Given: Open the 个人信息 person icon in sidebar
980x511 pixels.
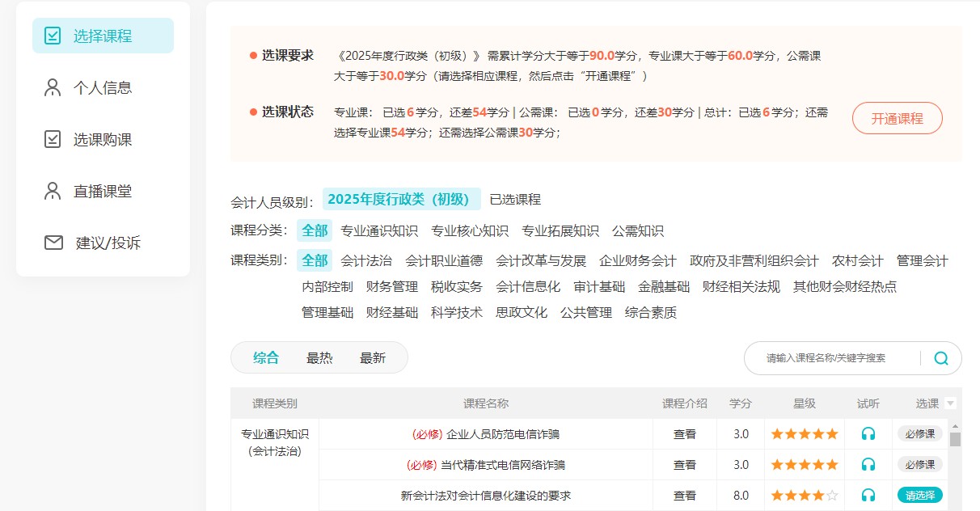Looking at the screenshot, I should pos(53,87).
